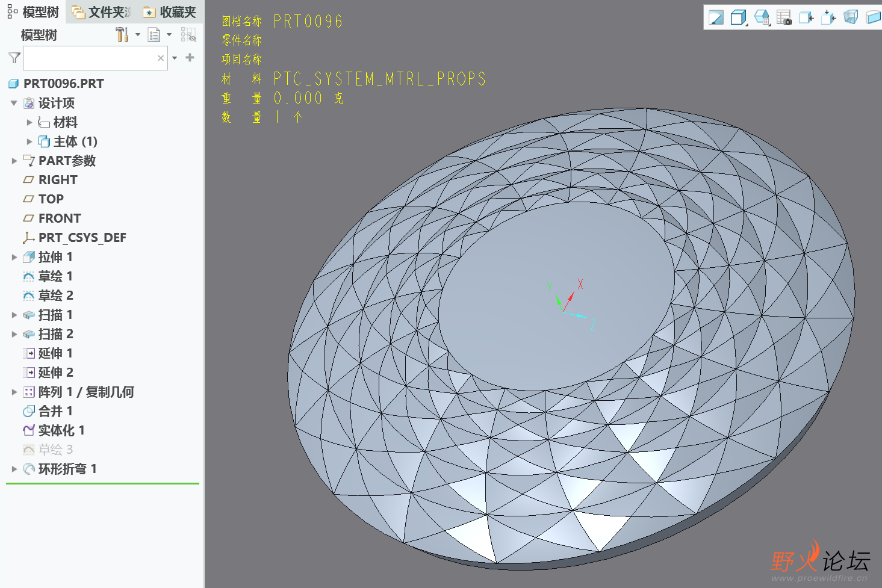Click the tree display list icon
882x588 pixels.
pyautogui.click(x=154, y=35)
